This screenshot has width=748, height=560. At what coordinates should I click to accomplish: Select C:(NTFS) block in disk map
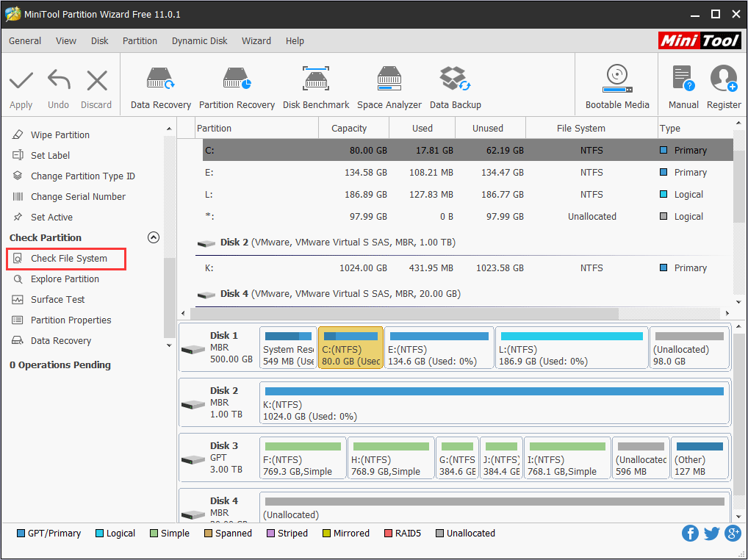point(350,348)
